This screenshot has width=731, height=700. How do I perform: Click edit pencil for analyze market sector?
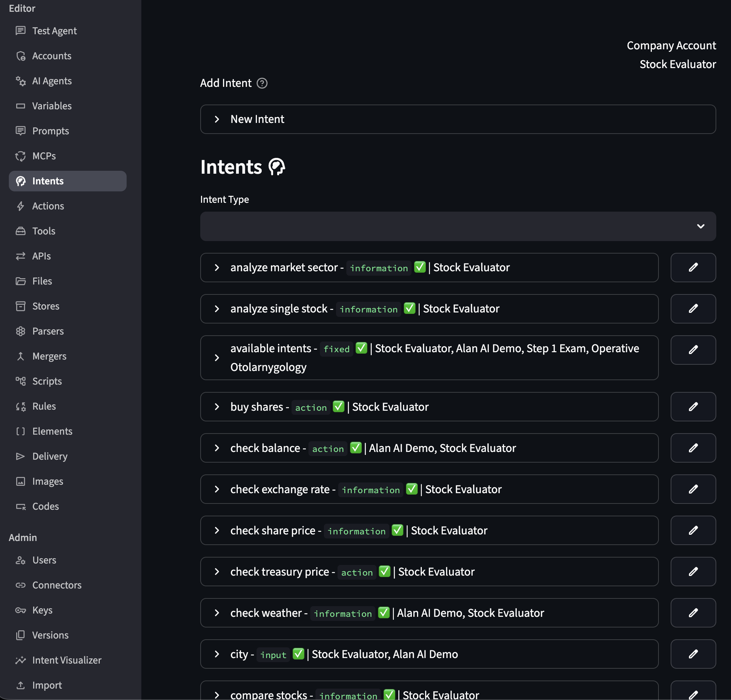point(693,268)
